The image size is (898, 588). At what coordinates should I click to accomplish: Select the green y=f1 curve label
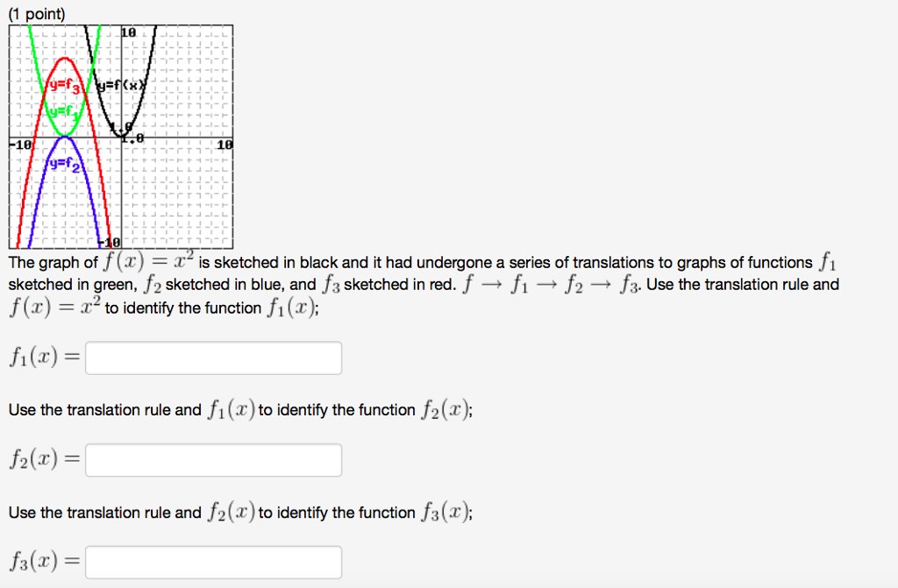(63, 111)
